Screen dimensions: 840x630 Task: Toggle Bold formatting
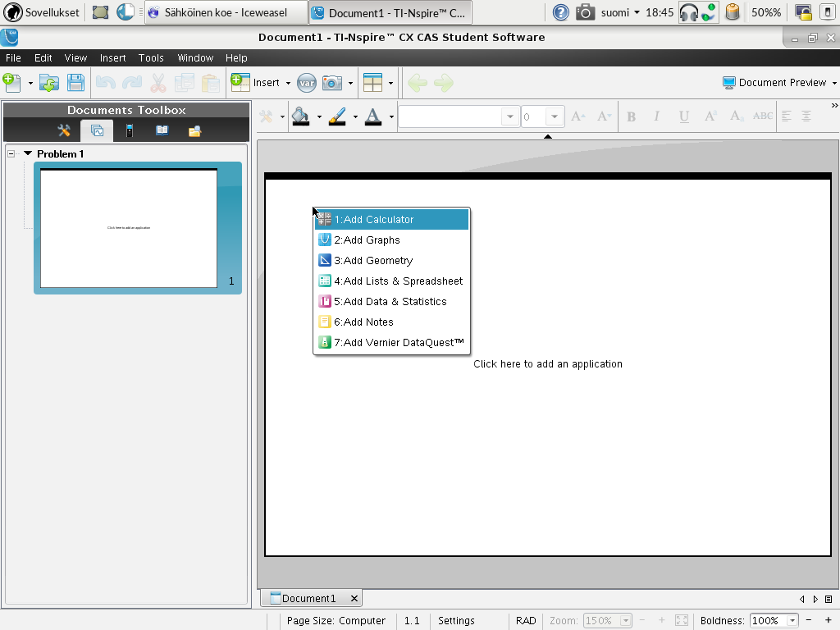click(631, 116)
